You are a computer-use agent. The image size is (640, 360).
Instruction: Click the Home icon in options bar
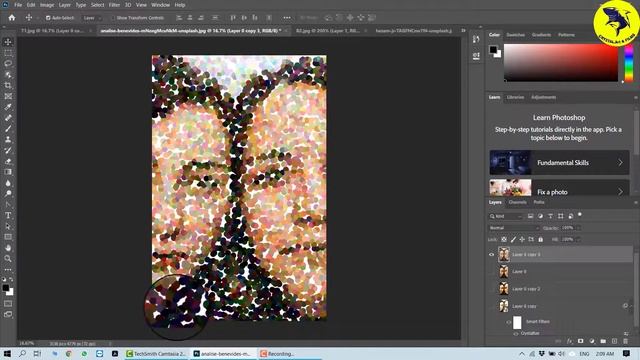(12, 18)
